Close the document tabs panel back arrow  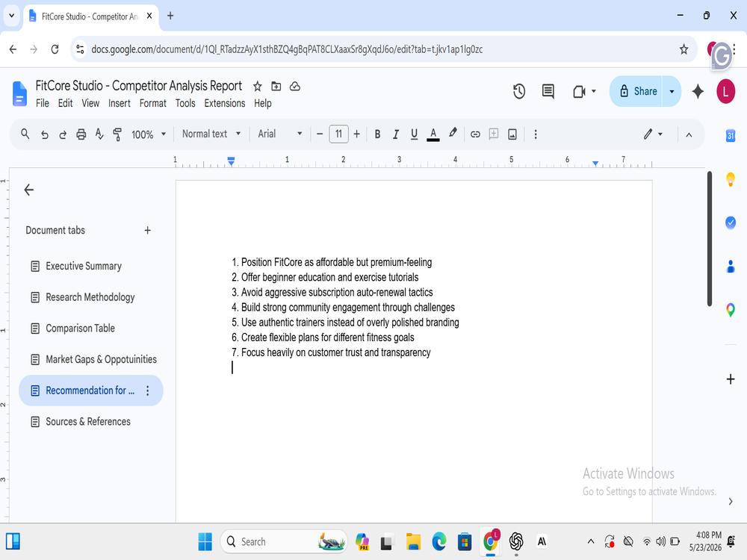tap(29, 190)
